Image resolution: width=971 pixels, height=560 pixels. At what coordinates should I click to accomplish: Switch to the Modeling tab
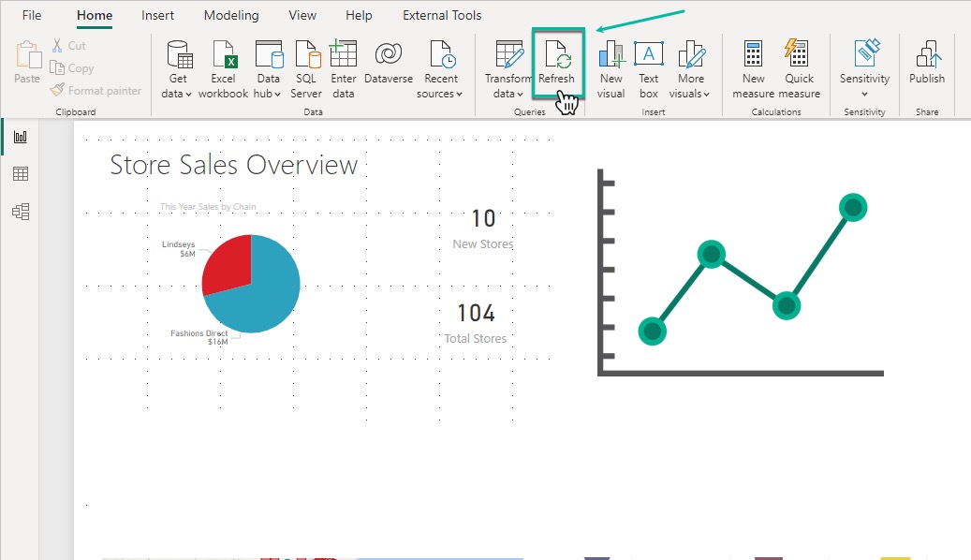click(x=232, y=15)
